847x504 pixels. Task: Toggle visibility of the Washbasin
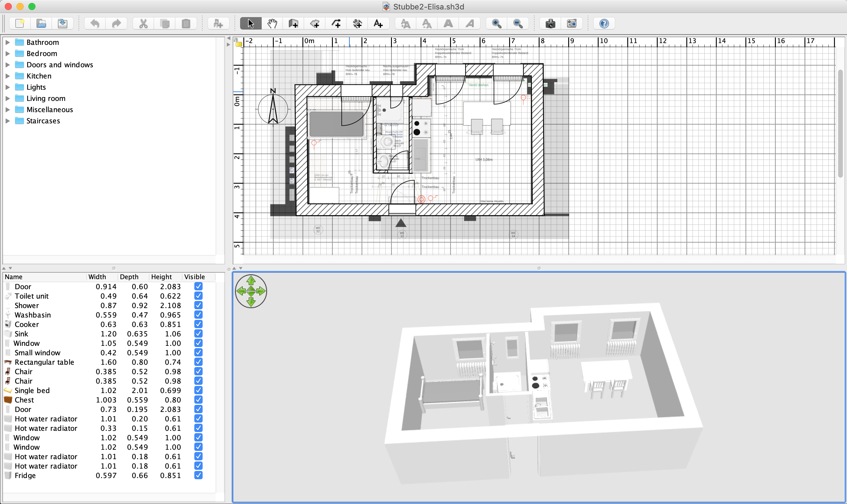(198, 315)
